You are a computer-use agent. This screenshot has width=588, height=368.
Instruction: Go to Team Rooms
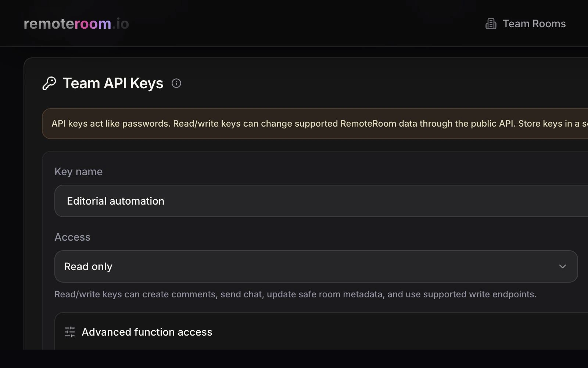point(526,24)
